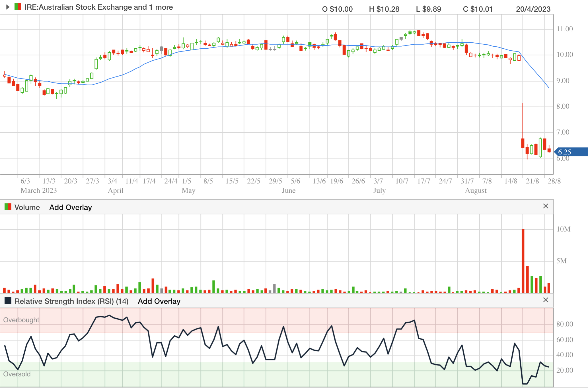Open Relative Strength Index (RSI) (14) settings
Viewport: 588px width, 388px height.
point(71,301)
